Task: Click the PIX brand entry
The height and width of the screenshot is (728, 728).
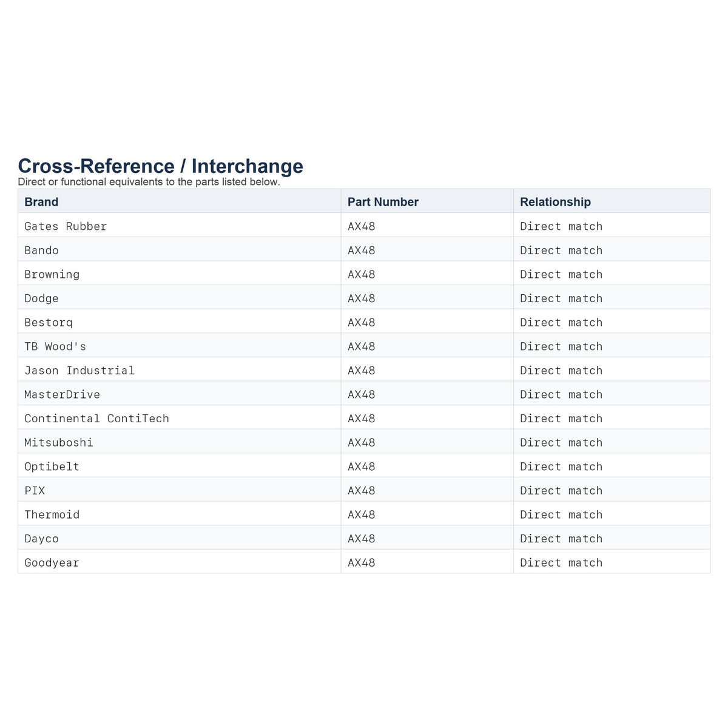Action: (x=35, y=490)
